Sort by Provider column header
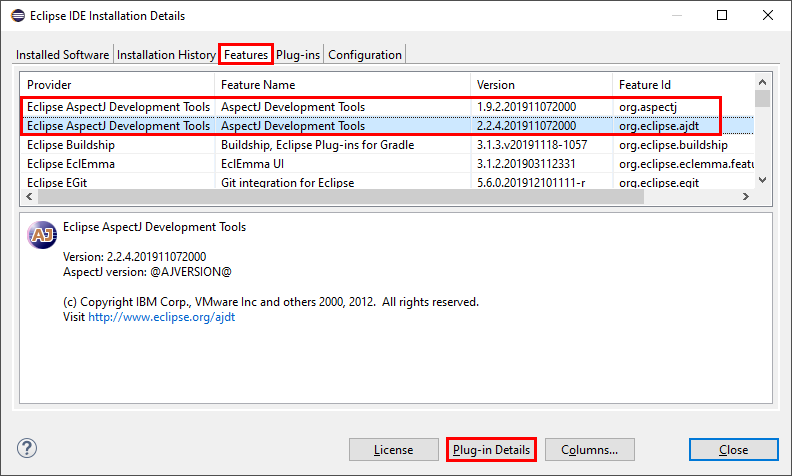The height and width of the screenshot is (476, 792). [x=117, y=85]
